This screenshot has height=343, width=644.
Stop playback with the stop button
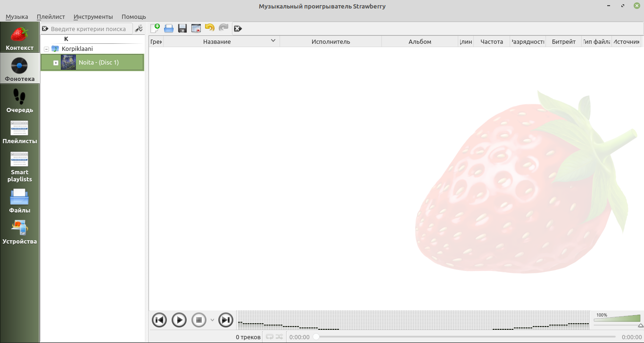199,320
